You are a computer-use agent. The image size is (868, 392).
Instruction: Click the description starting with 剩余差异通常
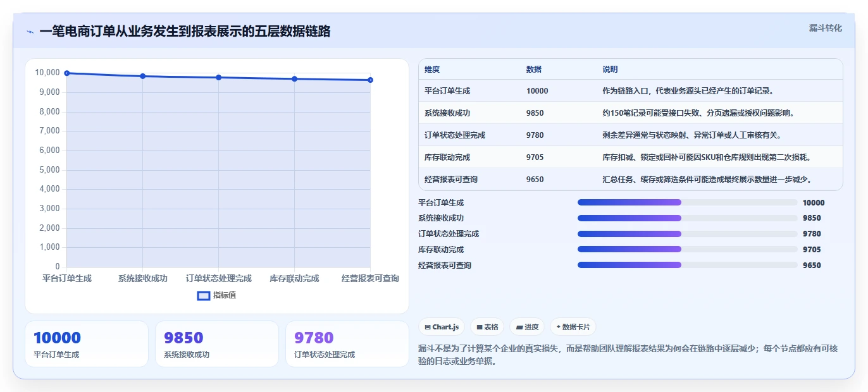click(691, 135)
